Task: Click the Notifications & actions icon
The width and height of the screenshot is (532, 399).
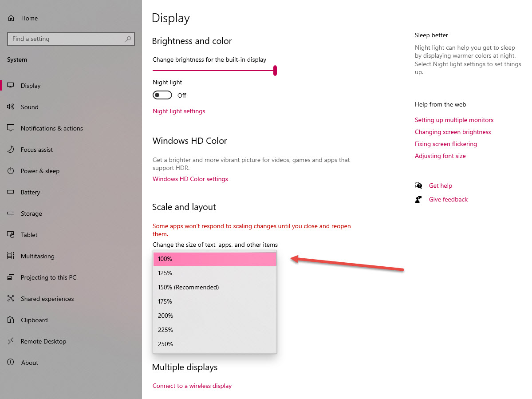Action: click(11, 128)
